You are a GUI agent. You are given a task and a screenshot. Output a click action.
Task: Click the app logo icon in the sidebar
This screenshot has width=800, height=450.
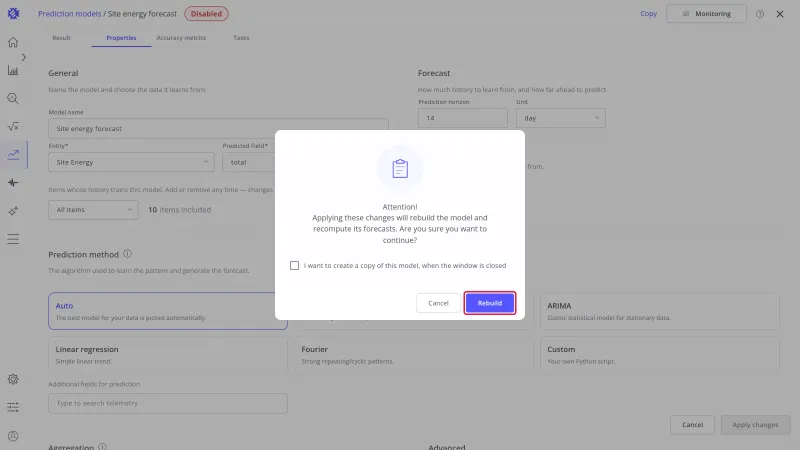(x=13, y=14)
